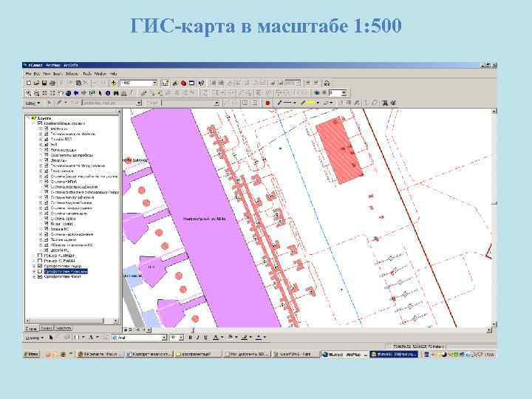Click the Windows Start button
The width and height of the screenshot is (532, 399).
32,354
